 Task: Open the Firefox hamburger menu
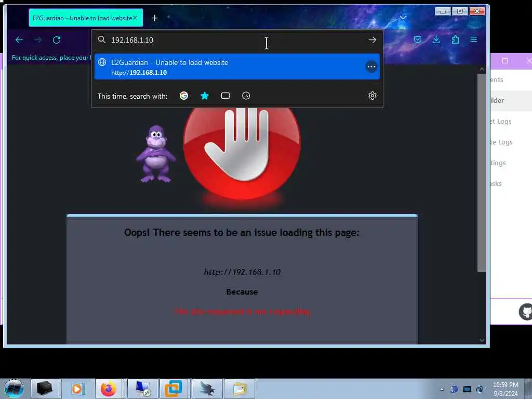(474, 39)
